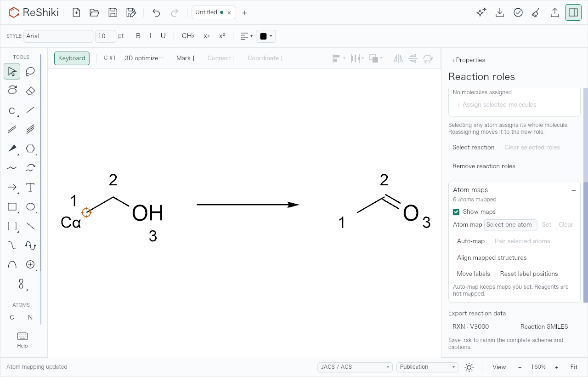Viewport: 588px width, 377px height.
Task: Click the Arial font name field
Action: tap(58, 36)
